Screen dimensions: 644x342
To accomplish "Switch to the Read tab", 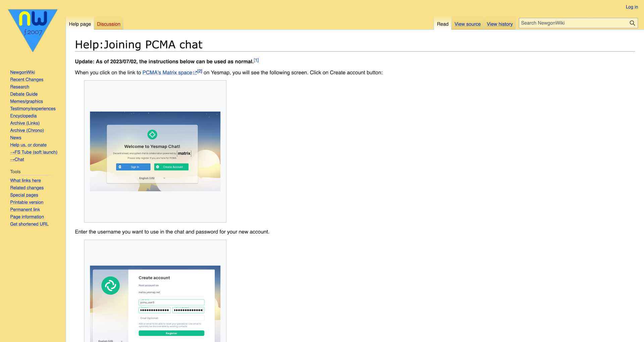I will tap(443, 24).
